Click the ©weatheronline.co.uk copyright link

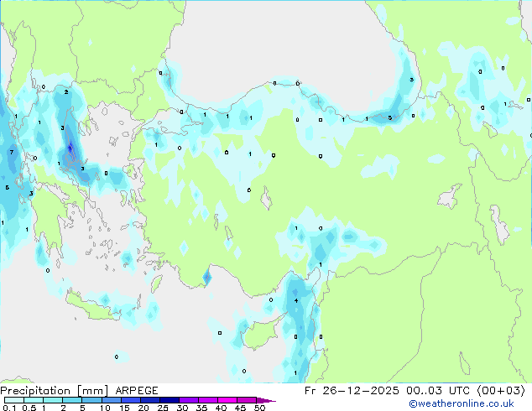pyautogui.click(x=473, y=404)
